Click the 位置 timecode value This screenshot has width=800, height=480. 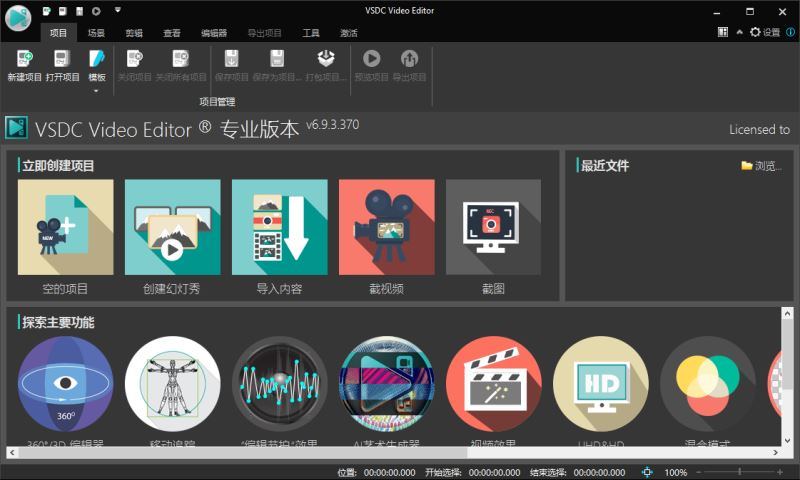point(389,473)
